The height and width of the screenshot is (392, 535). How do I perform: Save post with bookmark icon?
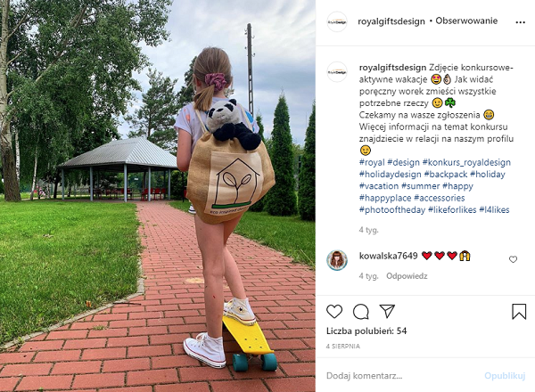point(519,311)
